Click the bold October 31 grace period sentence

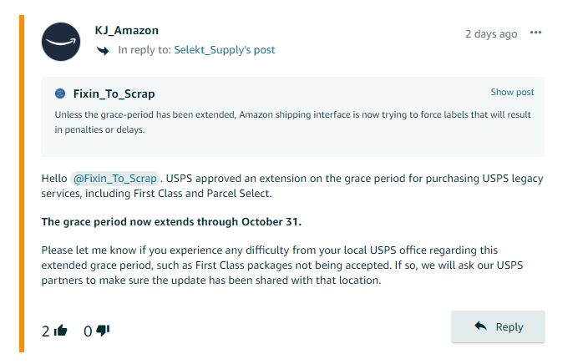pos(171,221)
